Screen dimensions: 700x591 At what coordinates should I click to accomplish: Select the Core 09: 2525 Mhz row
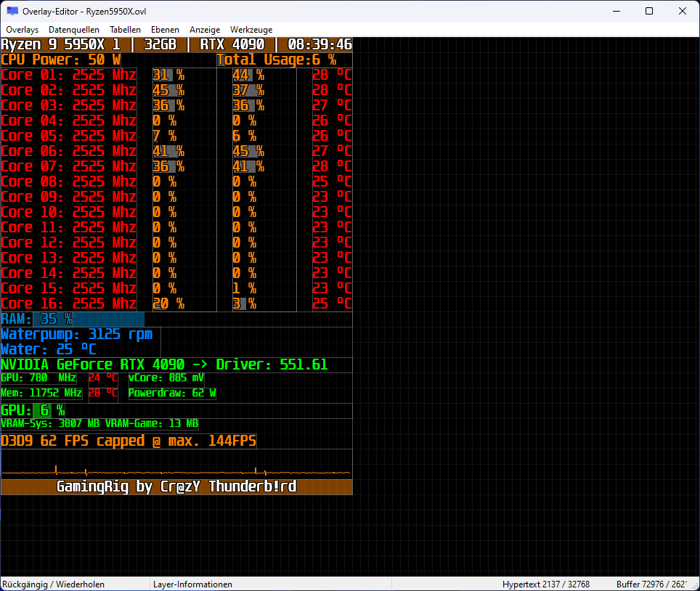tap(69, 197)
